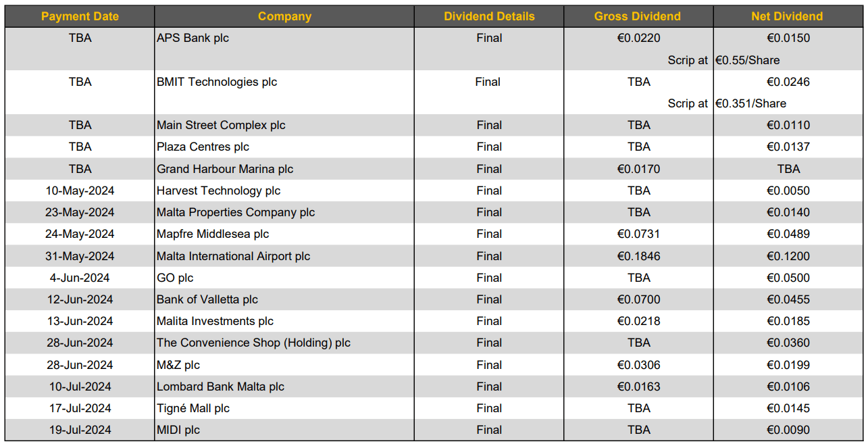Select the Dividend Details column header
This screenshot has width=868, height=446.
(489, 16)
